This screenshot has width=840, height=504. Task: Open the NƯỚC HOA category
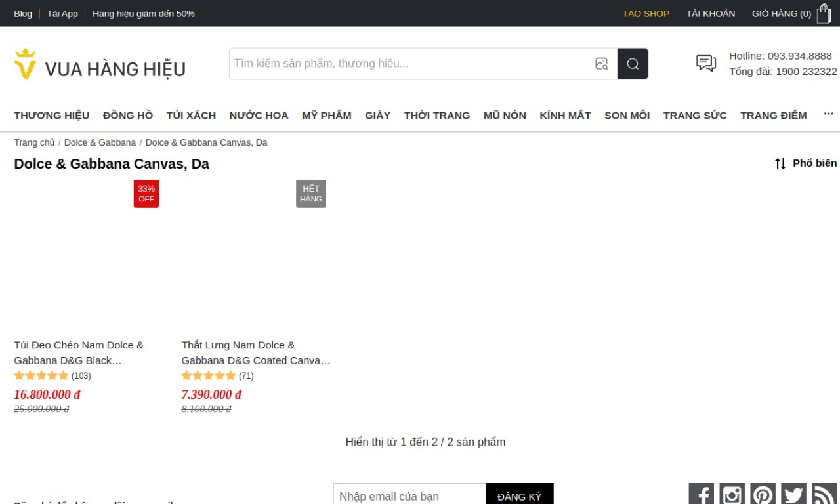(x=259, y=115)
